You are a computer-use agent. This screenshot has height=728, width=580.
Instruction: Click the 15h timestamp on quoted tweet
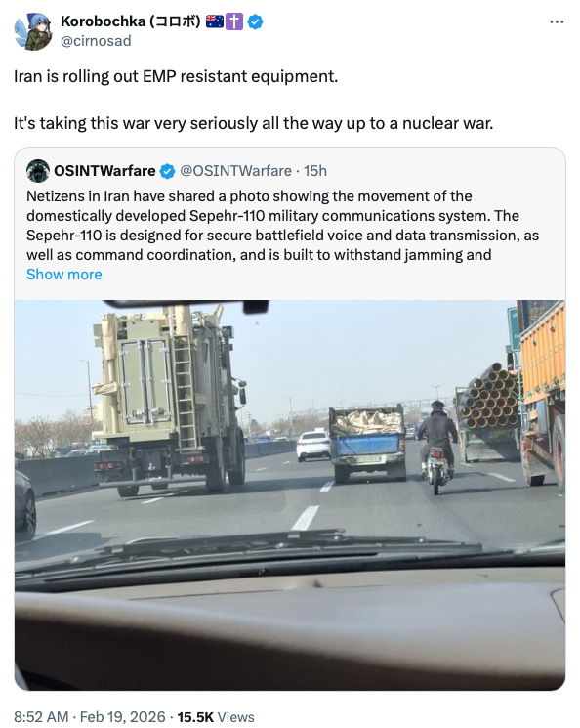coord(315,171)
